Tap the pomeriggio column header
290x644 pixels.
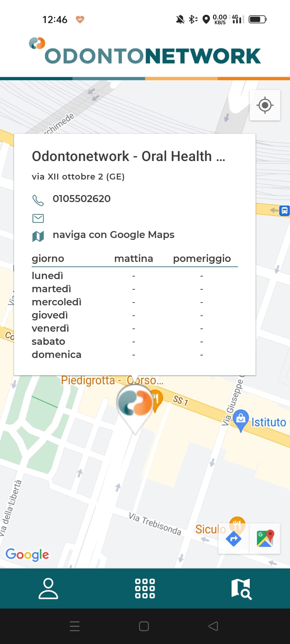point(202,259)
